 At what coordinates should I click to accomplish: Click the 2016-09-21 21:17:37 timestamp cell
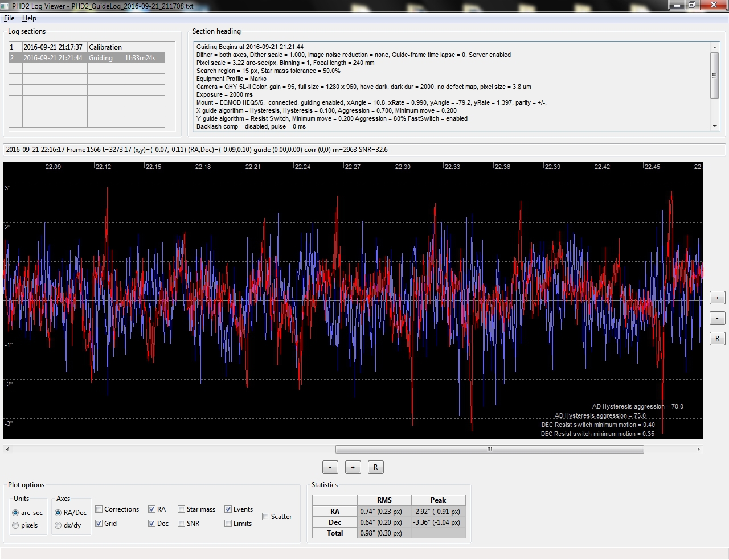tap(53, 47)
